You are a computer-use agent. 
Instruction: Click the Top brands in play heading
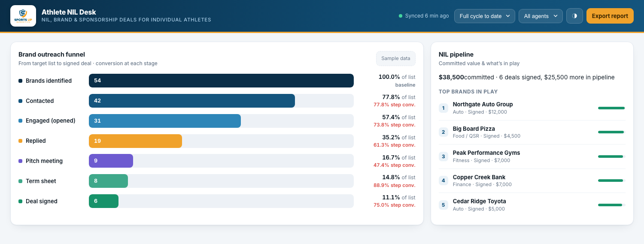pos(468,91)
